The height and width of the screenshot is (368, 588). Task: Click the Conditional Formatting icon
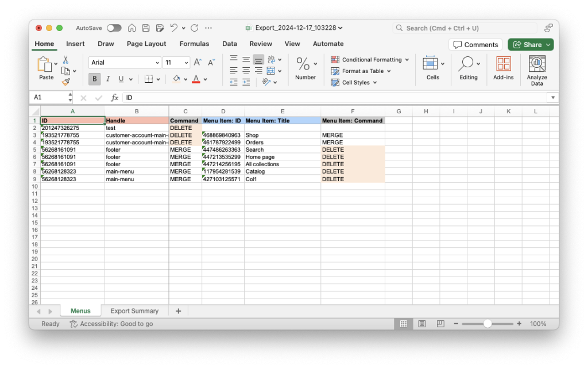(x=335, y=59)
